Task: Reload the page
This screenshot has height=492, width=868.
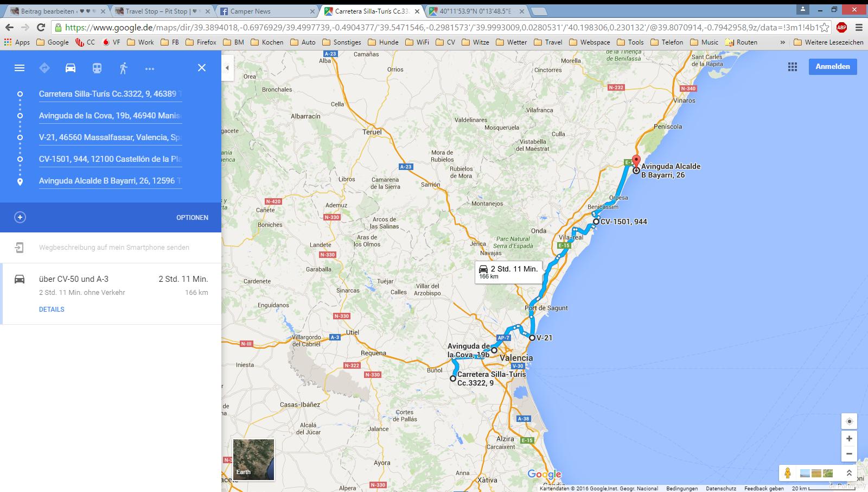Action: coord(41,27)
